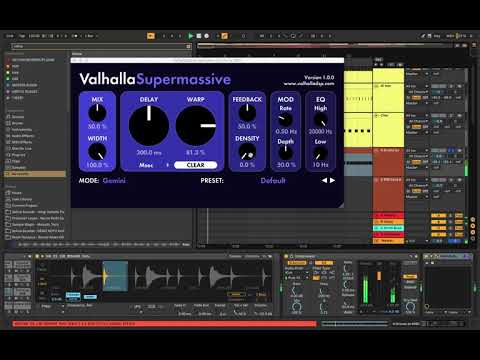The width and height of the screenshot is (480, 360).
Task: Arm the transport Record button
Action: 207,36
